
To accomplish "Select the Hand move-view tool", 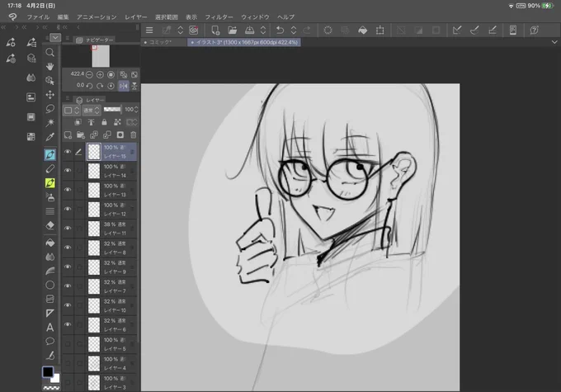I will (x=50, y=67).
